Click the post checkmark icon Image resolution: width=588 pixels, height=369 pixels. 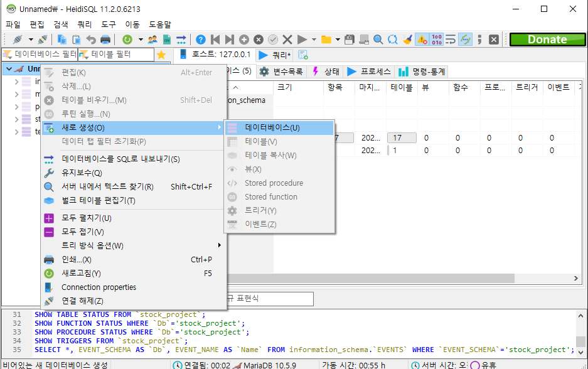click(x=273, y=40)
